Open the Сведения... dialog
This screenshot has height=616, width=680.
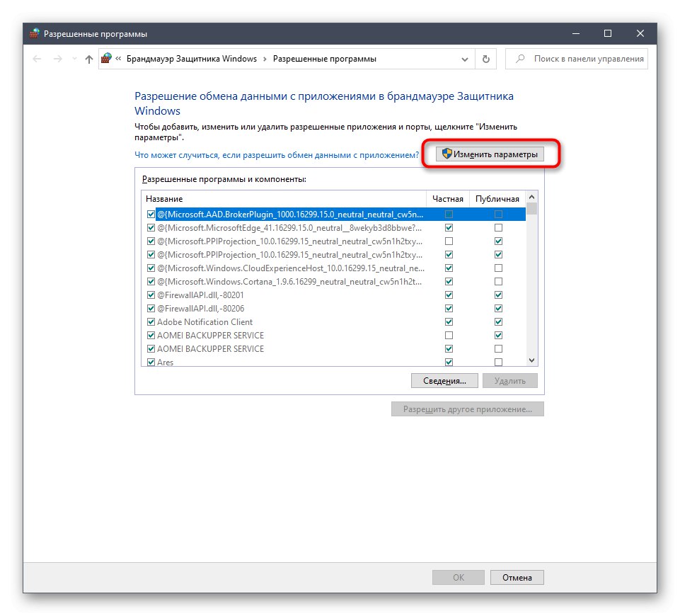coord(444,380)
